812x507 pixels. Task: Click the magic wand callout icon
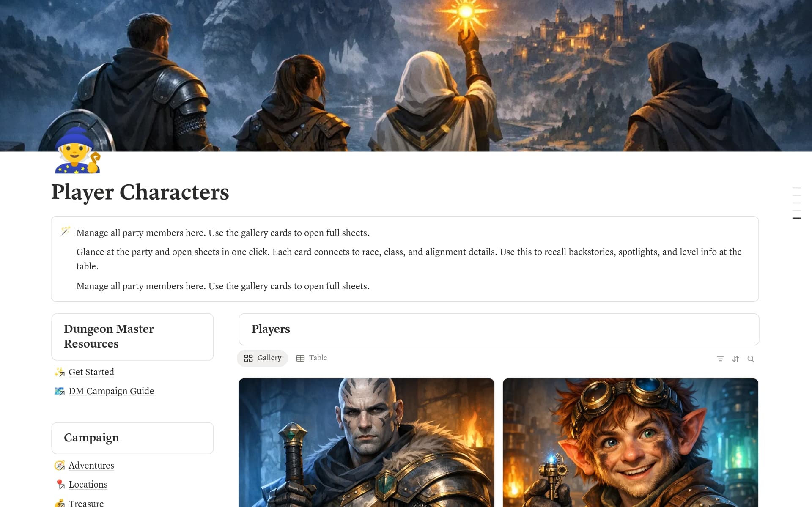point(65,231)
